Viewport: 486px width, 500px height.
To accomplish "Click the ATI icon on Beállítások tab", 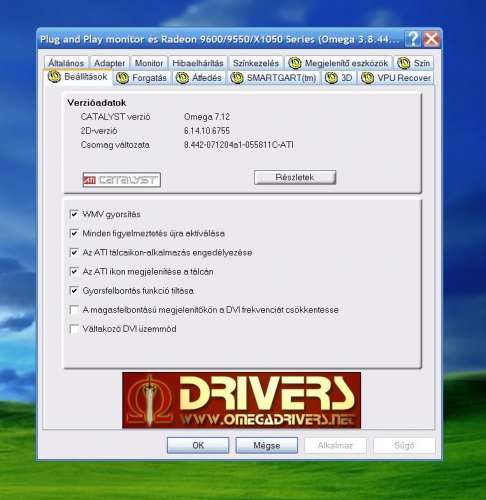I will point(54,77).
